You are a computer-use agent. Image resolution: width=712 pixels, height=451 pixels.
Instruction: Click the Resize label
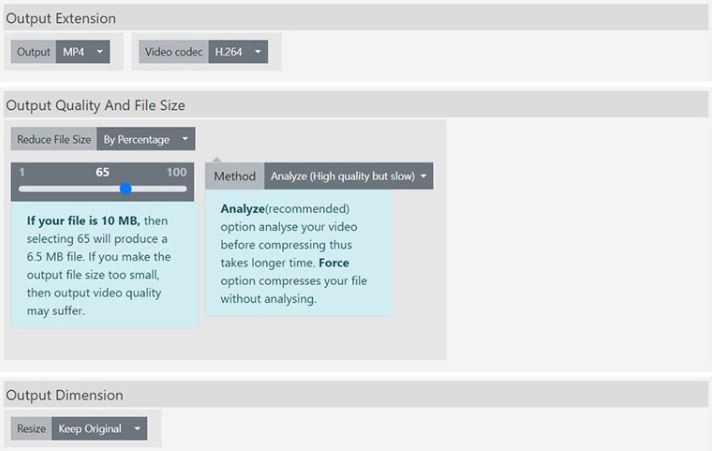[31, 429]
